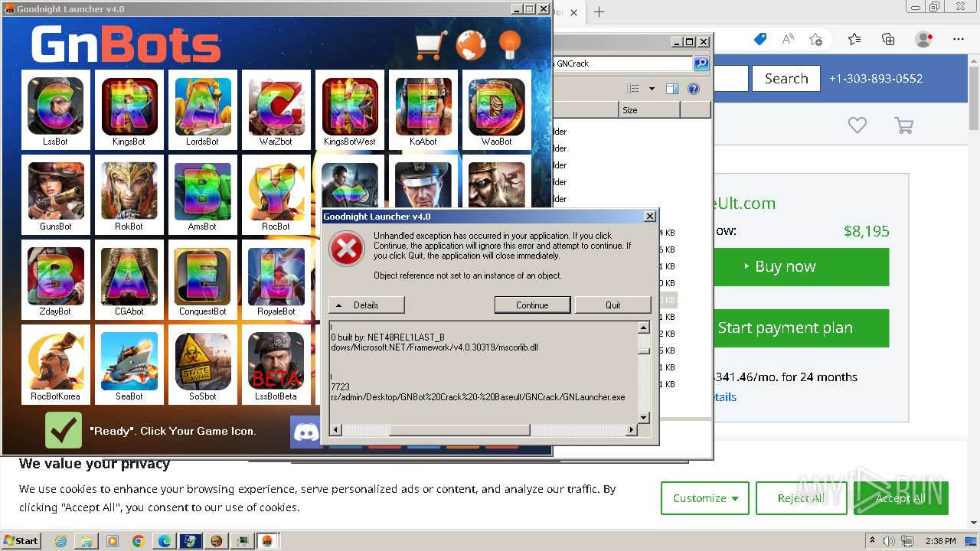Screen dimensions: 980x551
Task: Click the Explorer search magnifier button
Action: point(701,64)
